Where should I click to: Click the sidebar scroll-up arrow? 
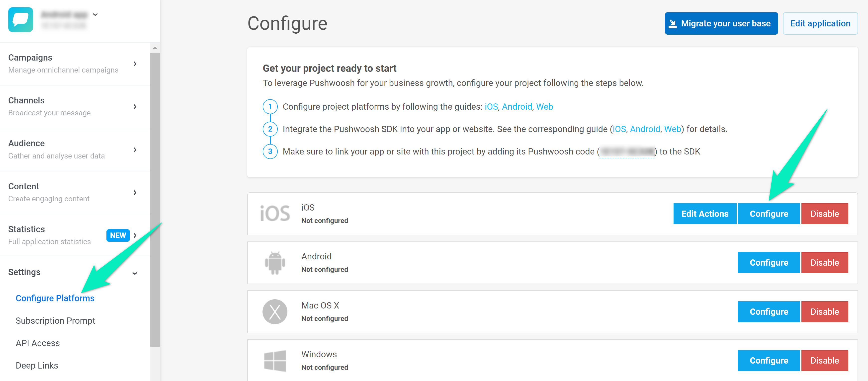155,48
